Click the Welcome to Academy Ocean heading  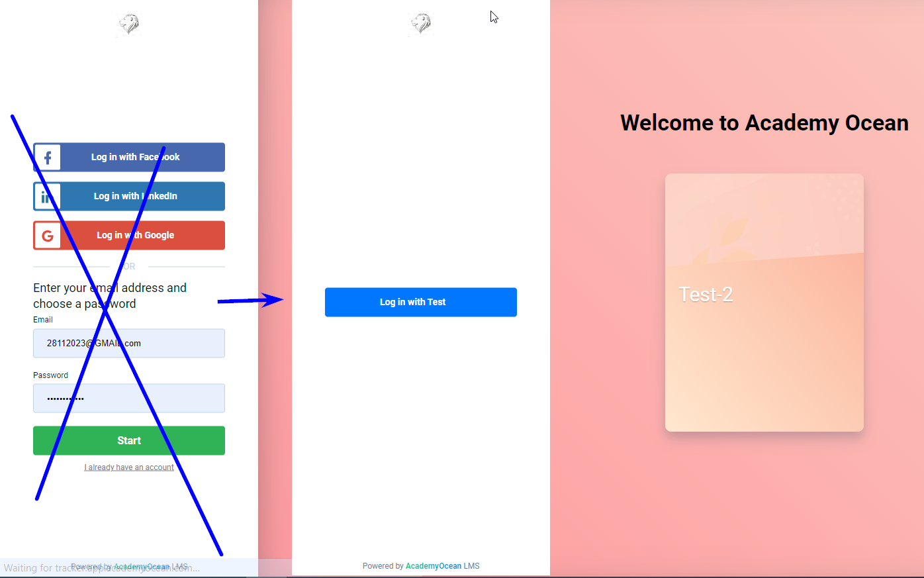pyautogui.click(x=764, y=123)
